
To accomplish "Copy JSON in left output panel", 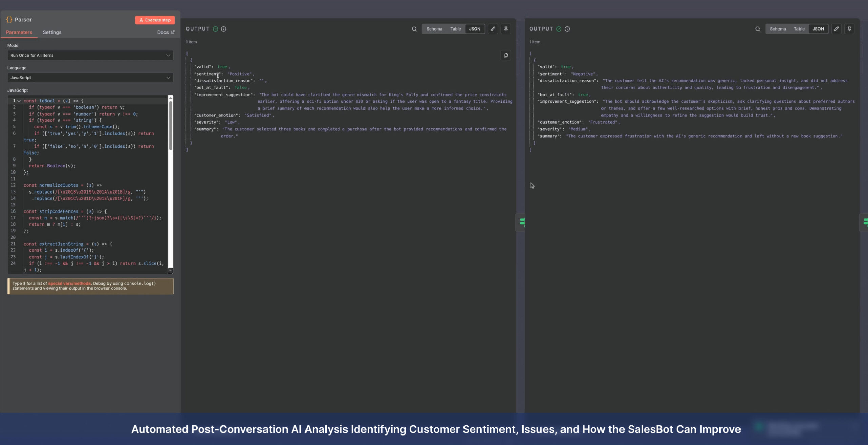I will coord(506,55).
